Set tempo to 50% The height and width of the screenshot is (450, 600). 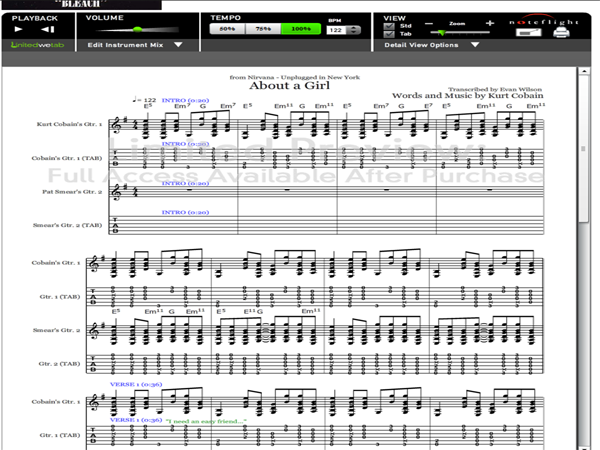227,29
